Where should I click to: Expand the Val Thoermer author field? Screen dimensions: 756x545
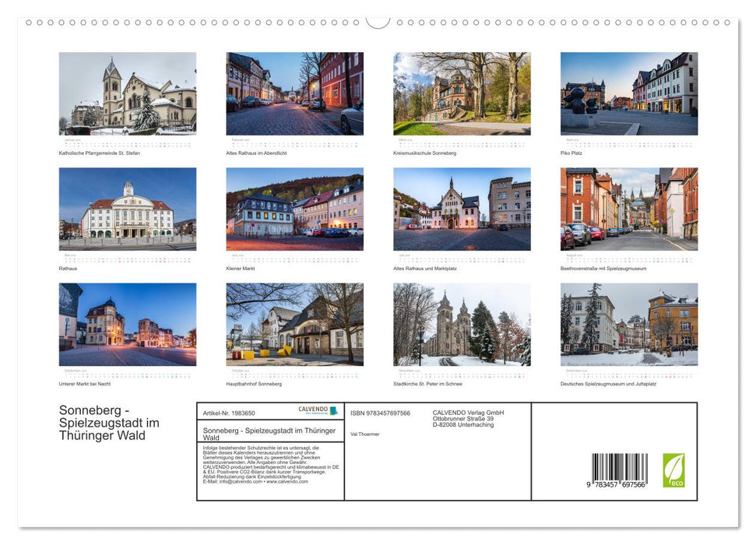[x=364, y=434]
